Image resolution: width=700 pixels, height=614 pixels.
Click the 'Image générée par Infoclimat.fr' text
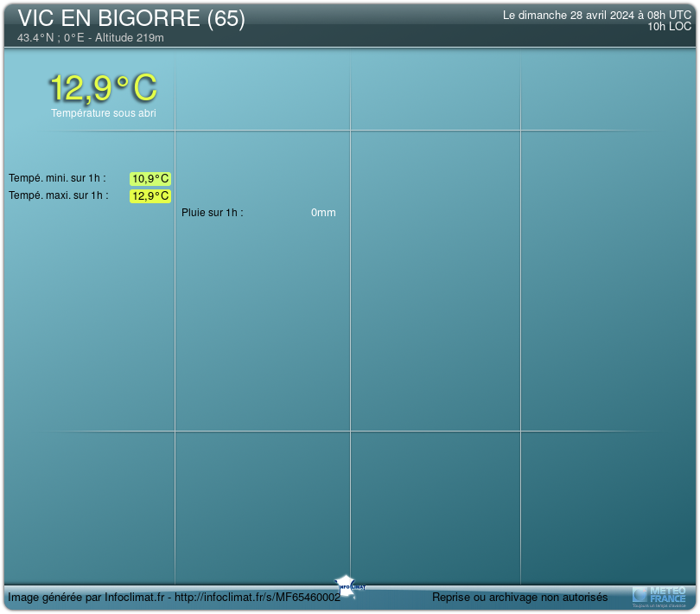click(86, 598)
